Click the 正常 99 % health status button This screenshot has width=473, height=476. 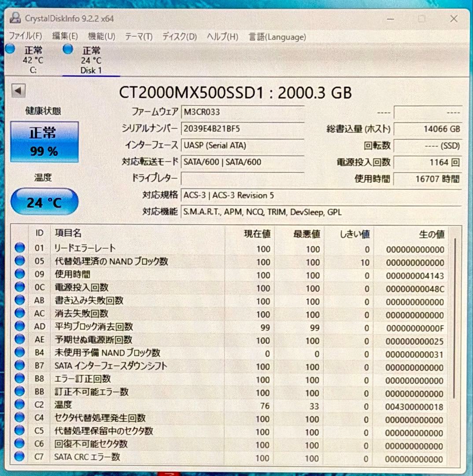[x=44, y=142]
